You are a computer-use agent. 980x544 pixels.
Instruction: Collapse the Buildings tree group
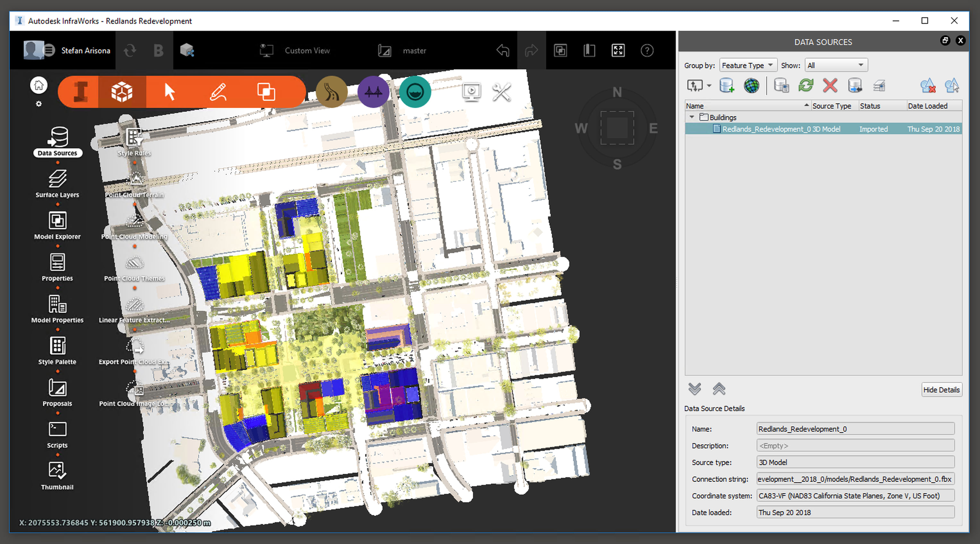pos(692,117)
